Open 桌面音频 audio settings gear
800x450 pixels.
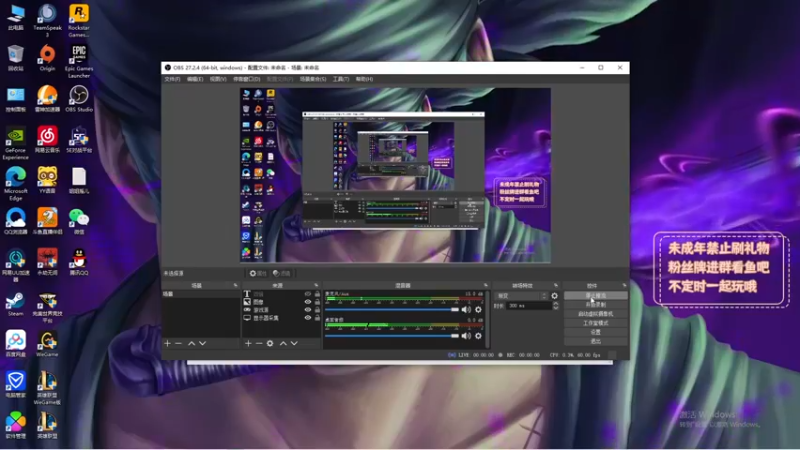pyautogui.click(x=478, y=336)
